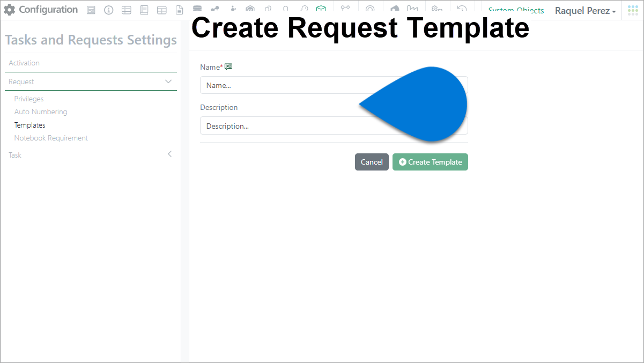Select Privileges under Request
Viewport: 644px width, 363px height.
click(x=29, y=99)
